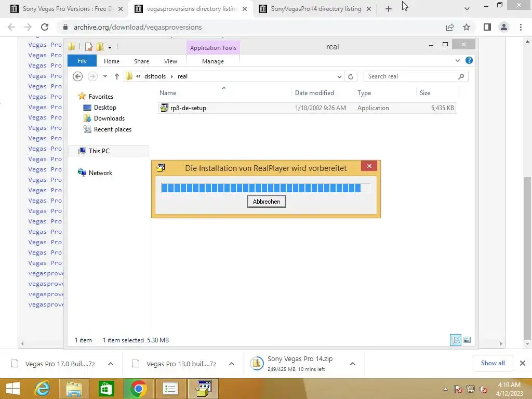
Task: Expand options for Vegas Pro 17.0 download
Action: tap(111, 364)
